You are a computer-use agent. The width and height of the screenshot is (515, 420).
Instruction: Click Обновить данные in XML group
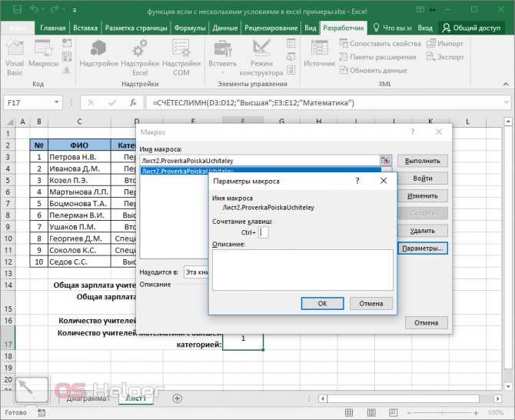(x=373, y=70)
